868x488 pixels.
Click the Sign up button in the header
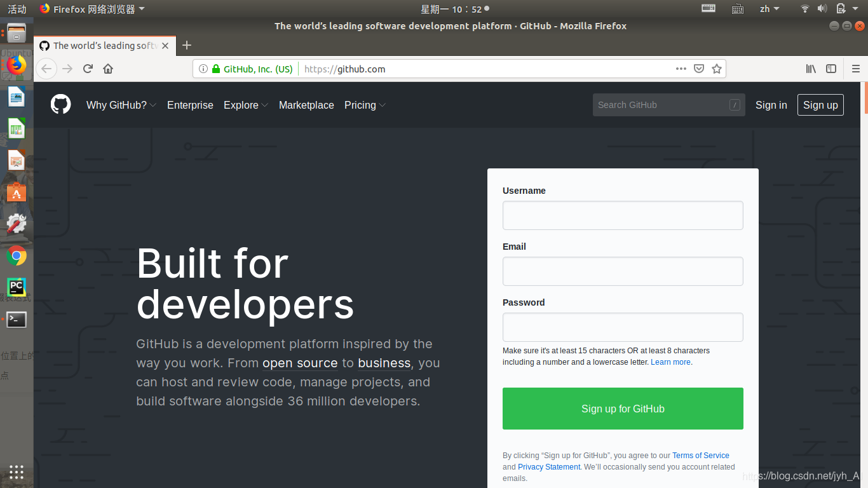(x=820, y=105)
